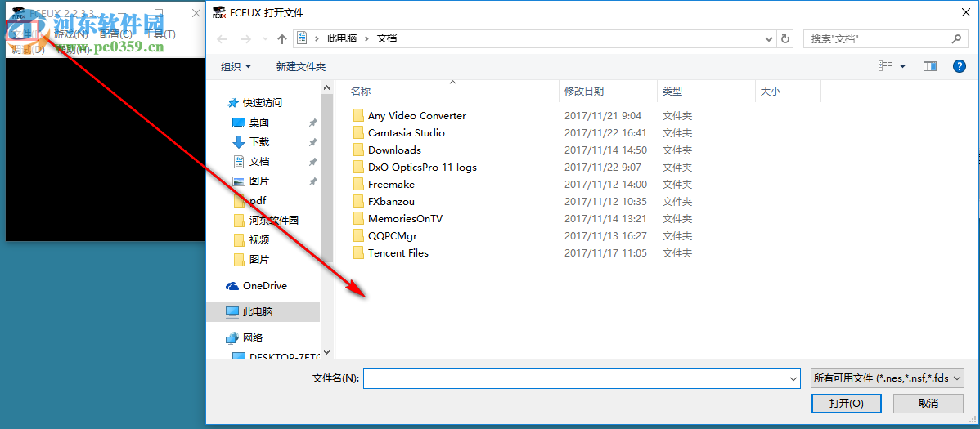Collapse the column header sort chevron
Screen dimensions: 980x429
click(453, 82)
